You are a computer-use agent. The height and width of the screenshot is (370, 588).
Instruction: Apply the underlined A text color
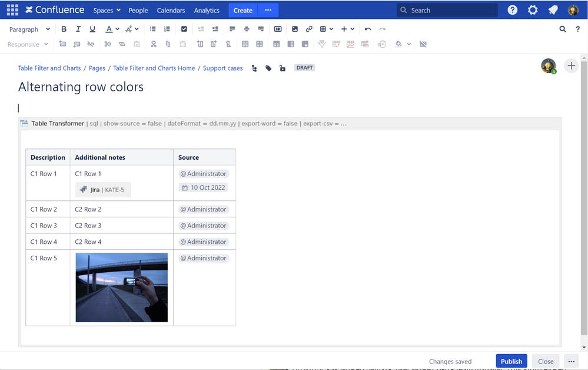pos(109,29)
